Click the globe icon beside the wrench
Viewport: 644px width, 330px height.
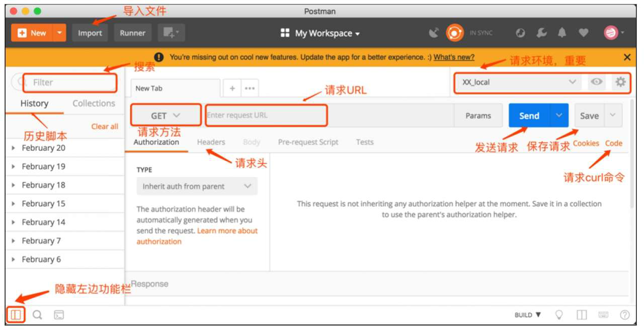[521, 33]
